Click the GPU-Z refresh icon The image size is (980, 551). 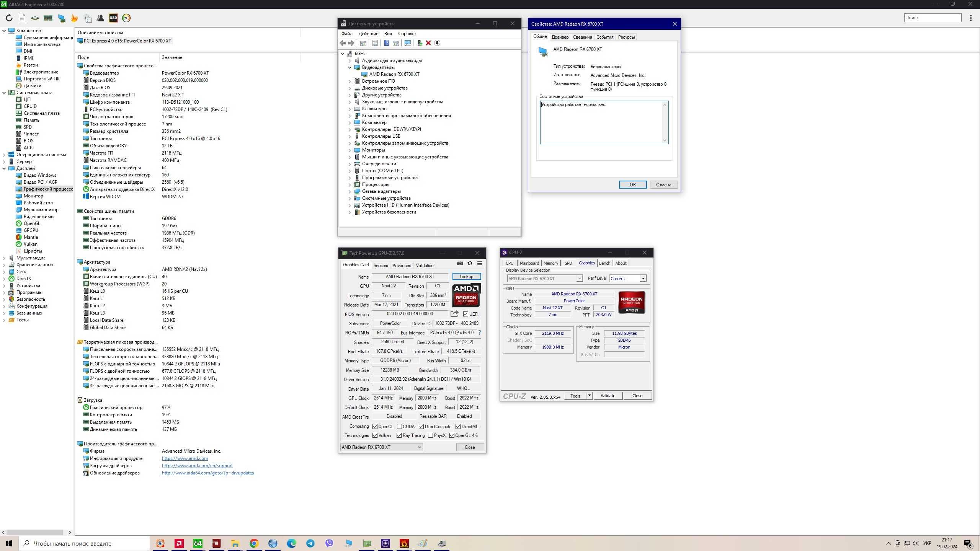coord(470,263)
